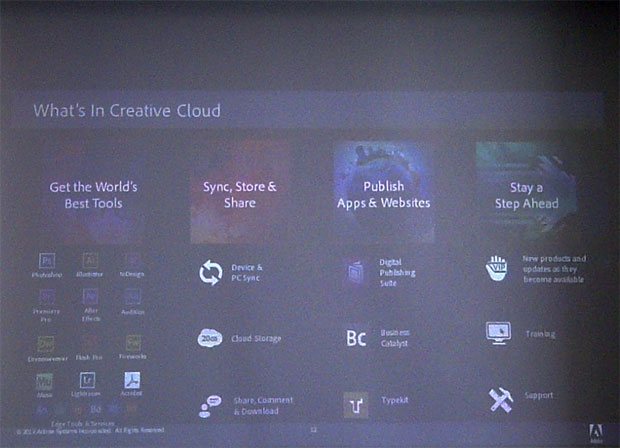
Task: Click the Support tools icon
Action: pyautogui.click(x=500, y=399)
